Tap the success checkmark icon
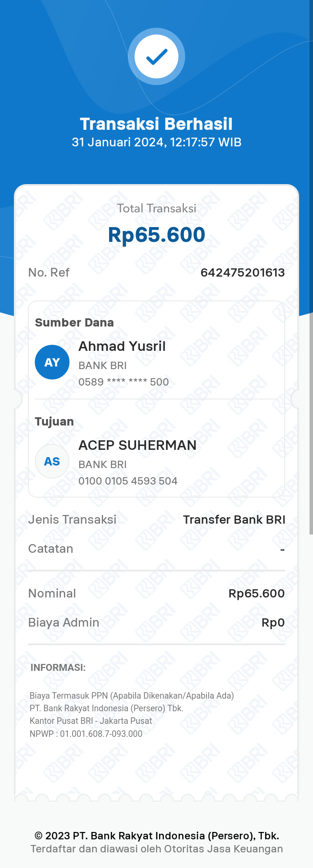The height and width of the screenshot is (868, 313). tap(156, 56)
